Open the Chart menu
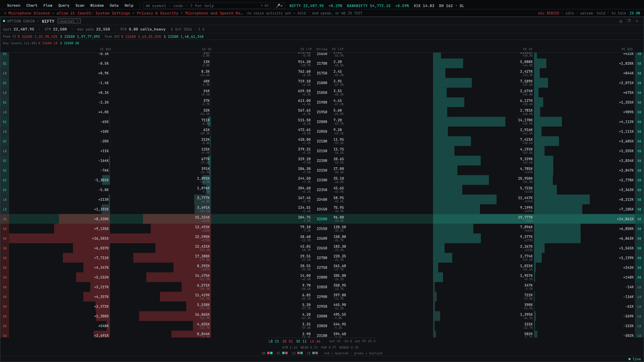Screen dimensions: 644x362 32,6
